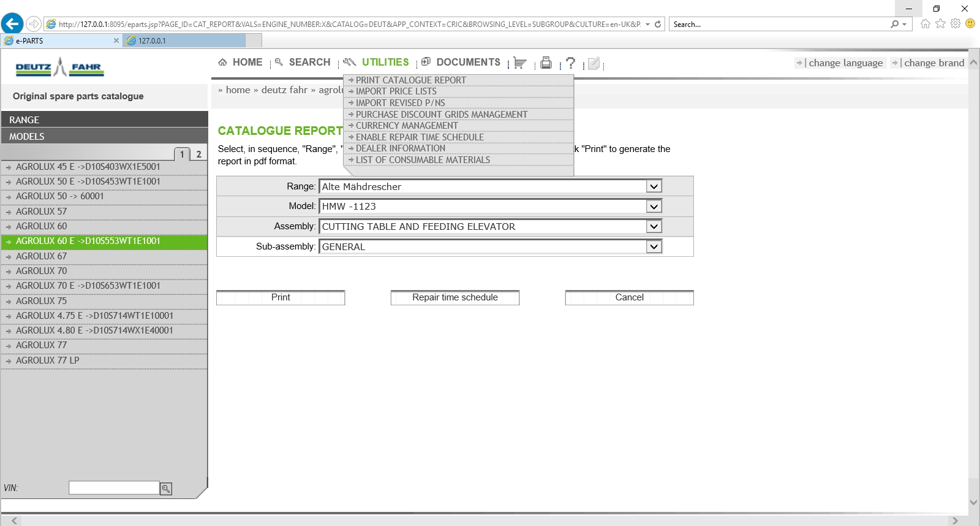Switch to models page 2 tab
Screen dimensions: 980x526
coord(198,154)
